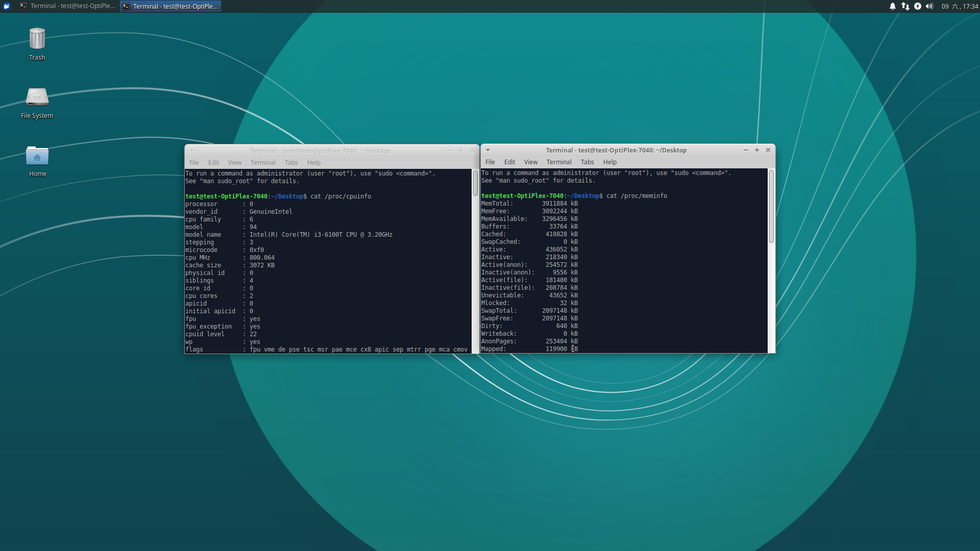Open Help menu in meminfo terminal

coord(610,162)
